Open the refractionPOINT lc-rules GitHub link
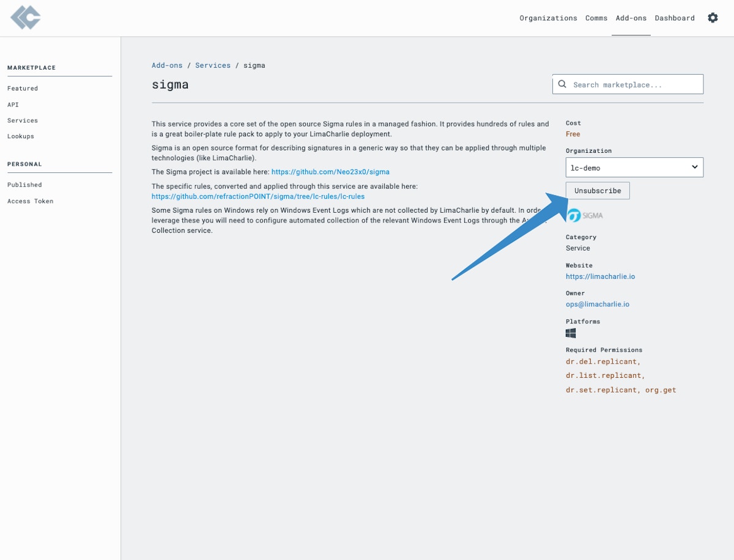 [x=258, y=196]
